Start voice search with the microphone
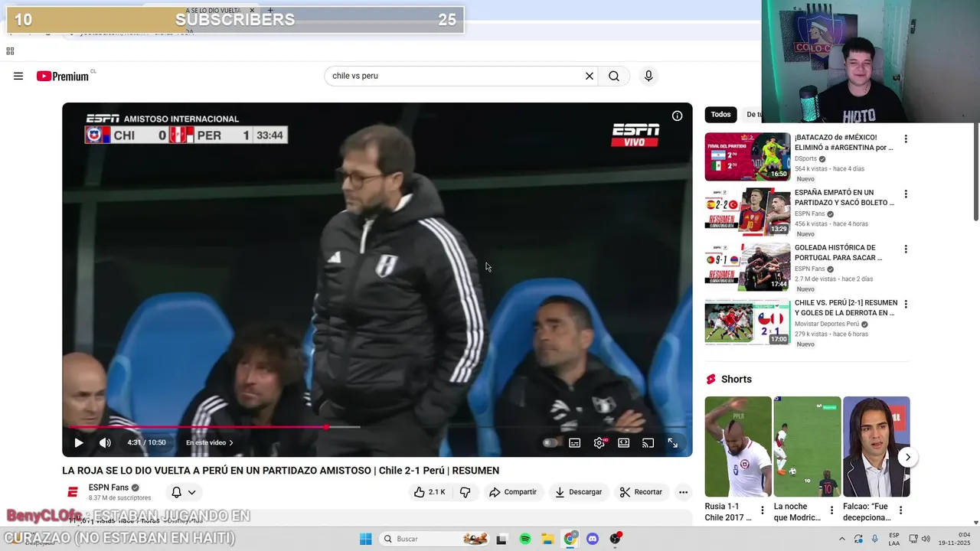The image size is (980, 551). coord(648,76)
